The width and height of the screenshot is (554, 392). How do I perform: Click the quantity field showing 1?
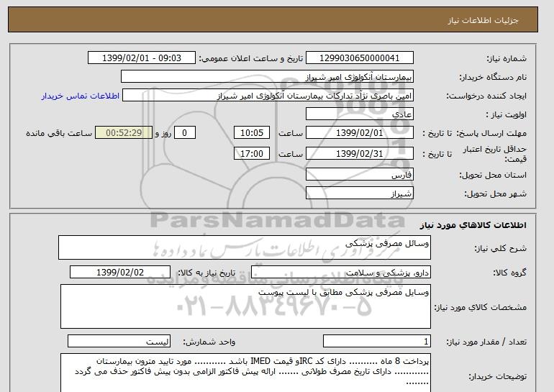377,341
